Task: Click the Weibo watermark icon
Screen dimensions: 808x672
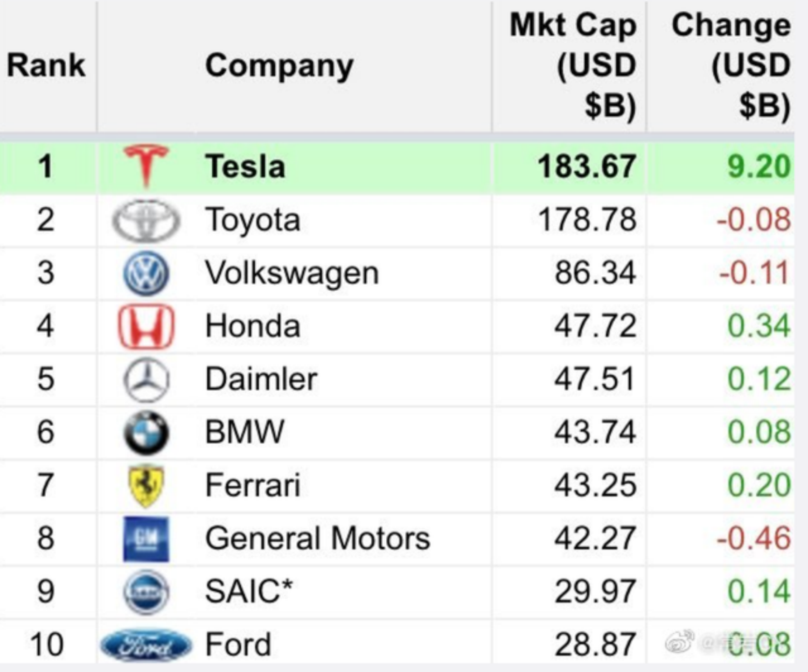Action: pos(679,641)
